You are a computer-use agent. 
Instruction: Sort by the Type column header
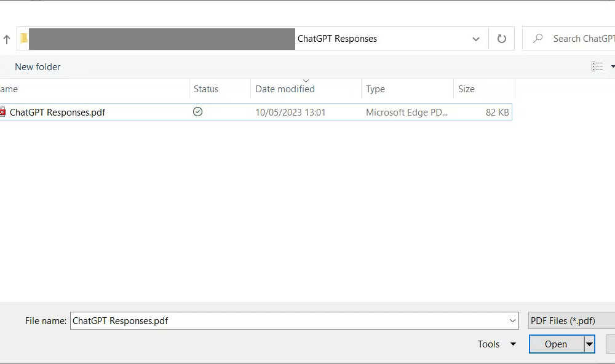tap(407, 89)
